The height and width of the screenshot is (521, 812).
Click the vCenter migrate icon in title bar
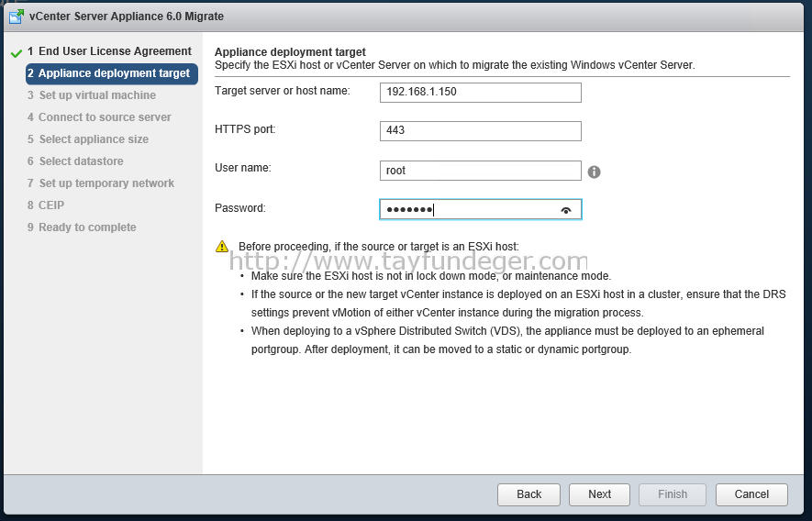[17, 17]
